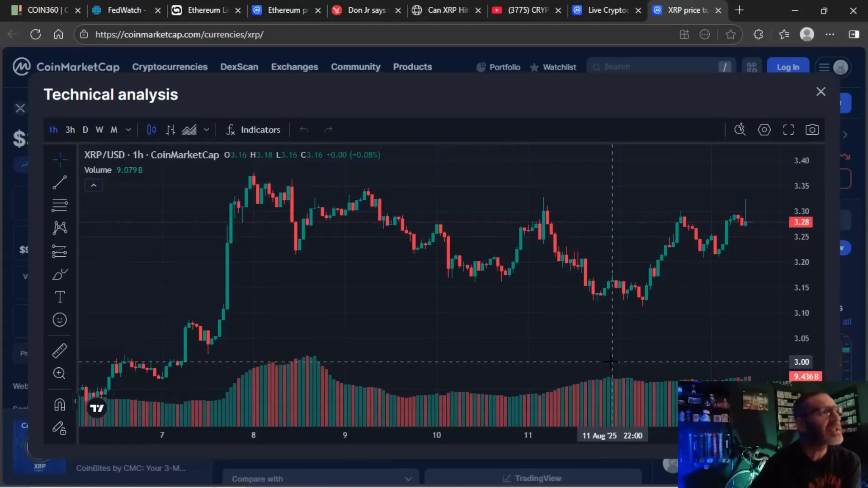Select the patterns drawing tool
Screen dimensions: 868x488
60,228
